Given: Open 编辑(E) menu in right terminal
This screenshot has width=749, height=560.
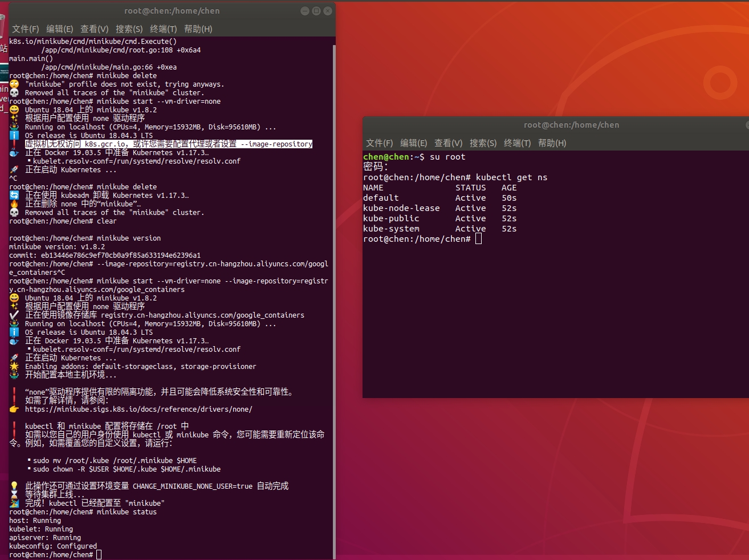Looking at the screenshot, I should pos(414,143).
